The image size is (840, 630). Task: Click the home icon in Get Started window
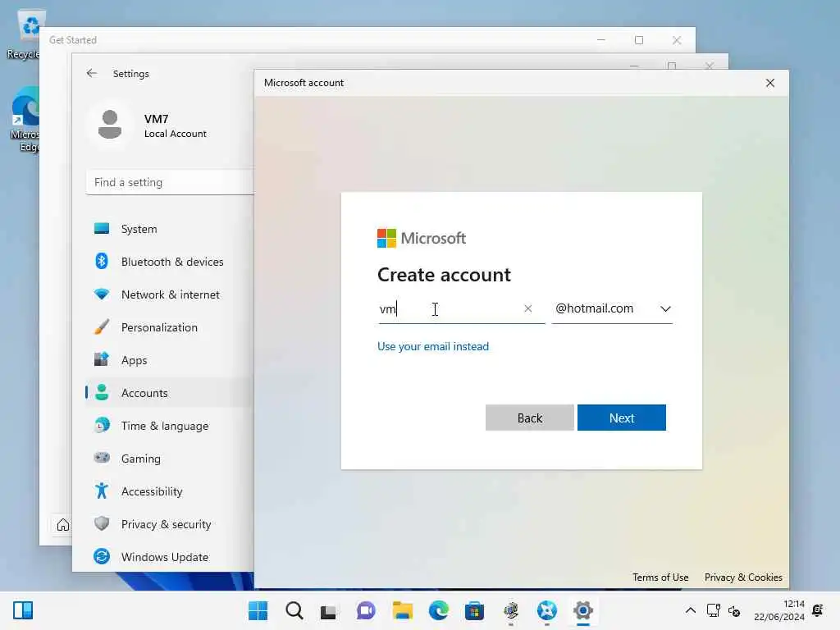(x=62, y=525)
